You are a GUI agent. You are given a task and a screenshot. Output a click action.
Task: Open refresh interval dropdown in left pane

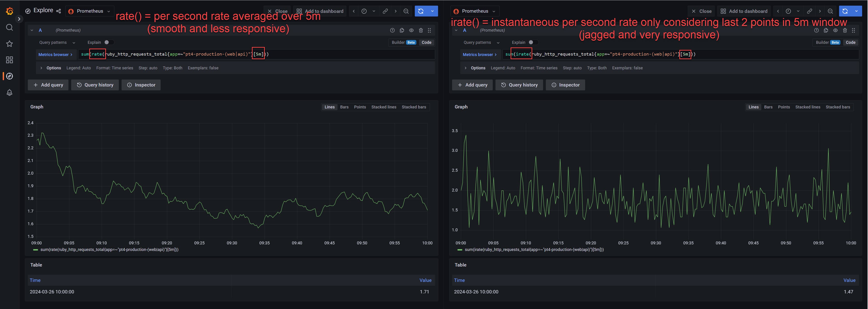[432, 11]
